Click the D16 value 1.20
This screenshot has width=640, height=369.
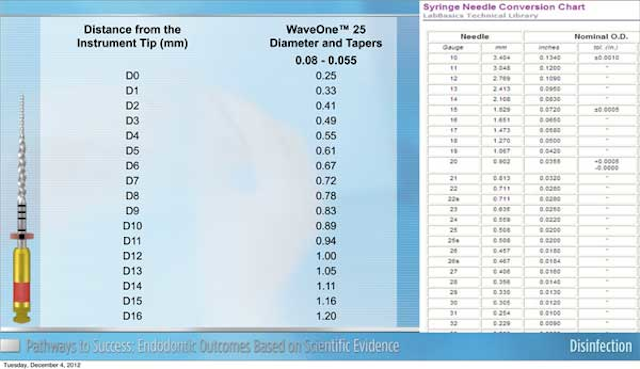(326, 316)
